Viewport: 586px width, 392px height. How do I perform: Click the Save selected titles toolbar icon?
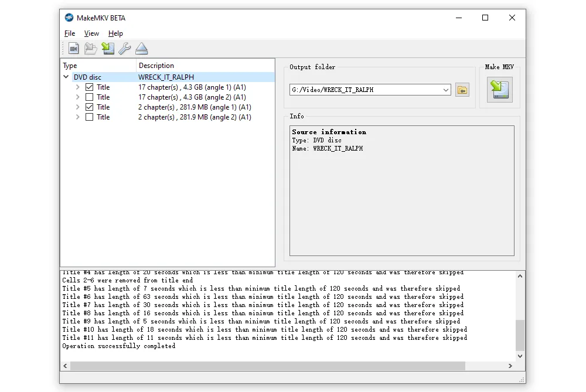[108, 48]
